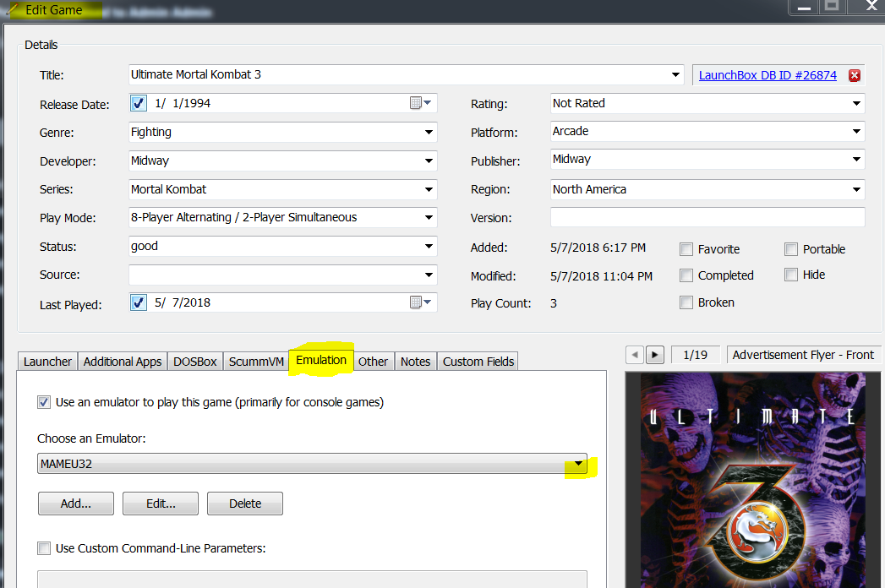Expand the Source dropdown
The height and width of the screenshot is (588, 885).
tap(429, 275)
